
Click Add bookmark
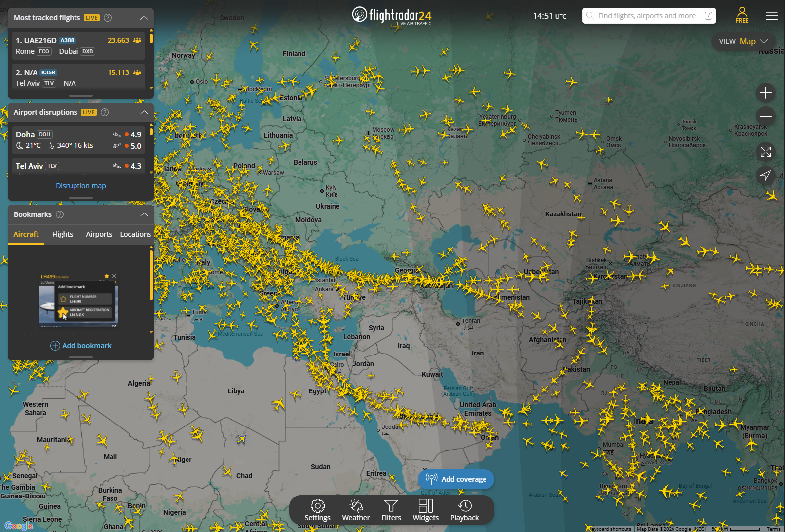[x=81, y=346]
